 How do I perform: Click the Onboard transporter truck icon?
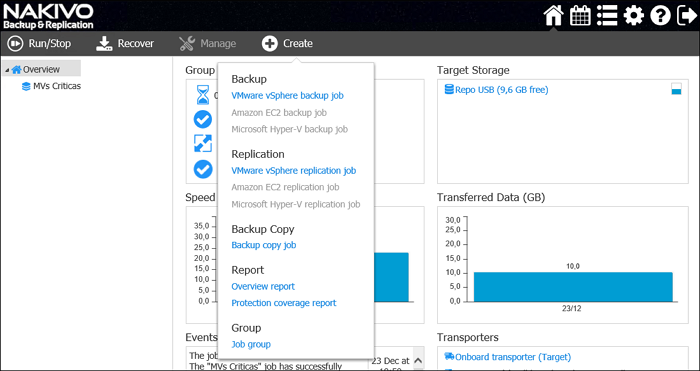[x=449, y=356]
